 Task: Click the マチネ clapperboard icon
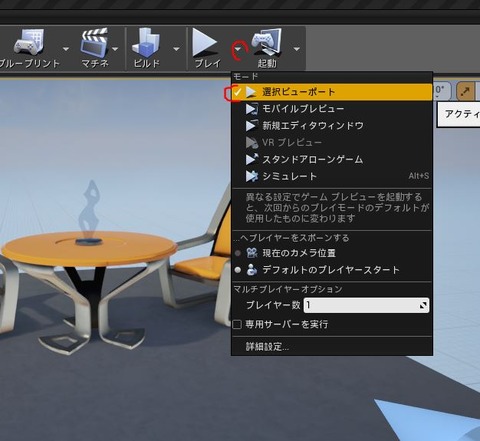click(x=95, y=42)
